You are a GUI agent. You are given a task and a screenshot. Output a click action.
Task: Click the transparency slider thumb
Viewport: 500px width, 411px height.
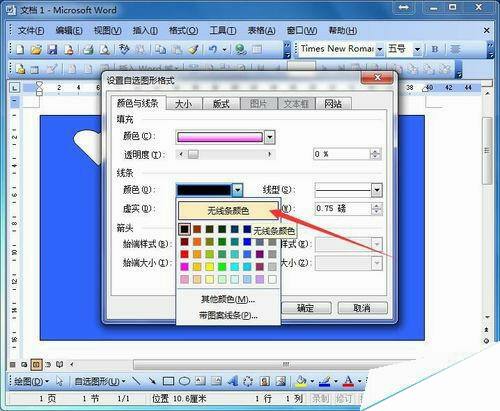click(193, 154)
